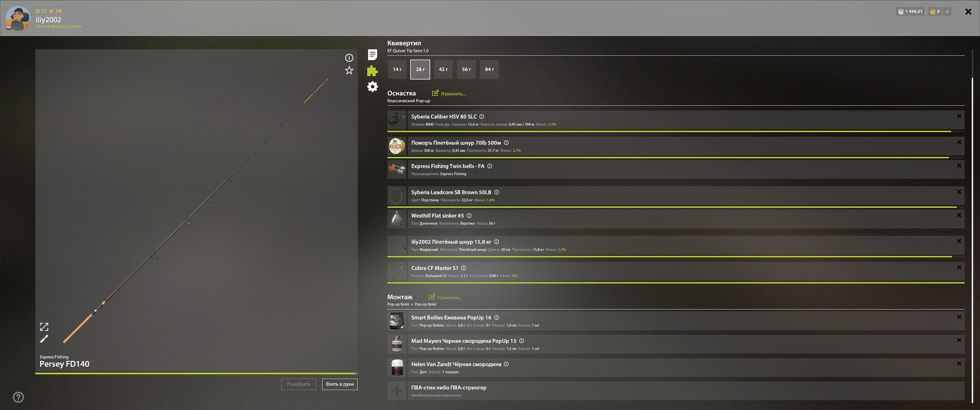Viewport: 980px width, 410px height.
Task: Click the Cobra CF Master S1 item name
Action: pos(434,268)
